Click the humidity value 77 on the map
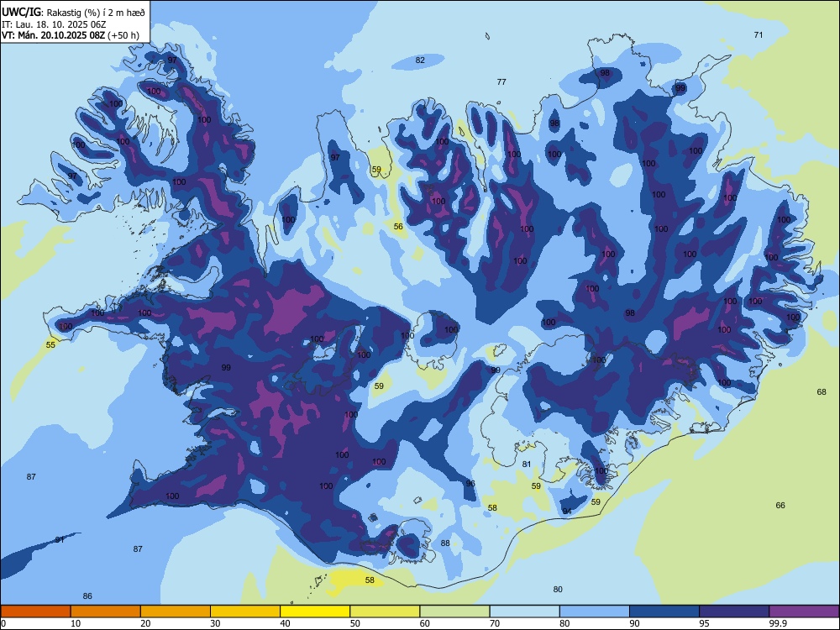The width and height of the screenshot is (840, 630). [501, 82]
